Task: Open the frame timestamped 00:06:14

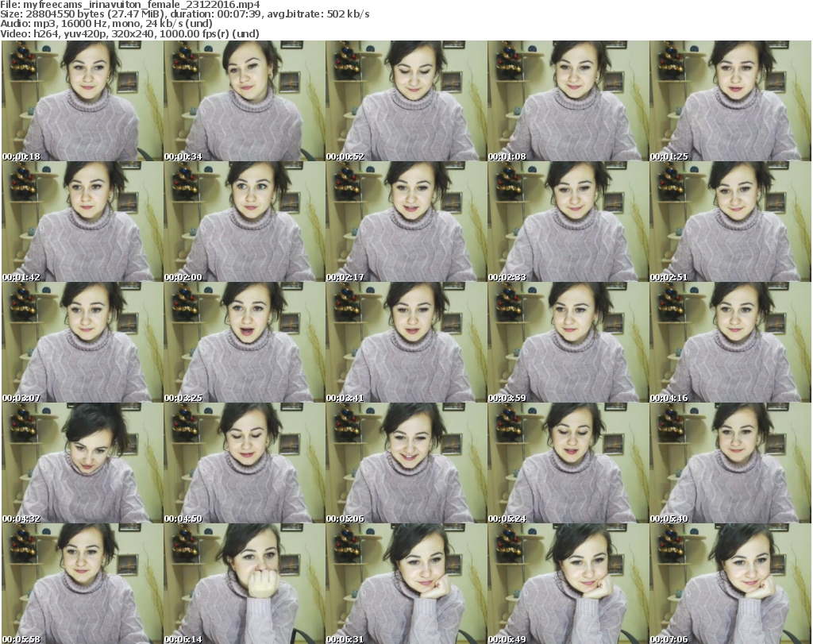Action: [244, 584]
